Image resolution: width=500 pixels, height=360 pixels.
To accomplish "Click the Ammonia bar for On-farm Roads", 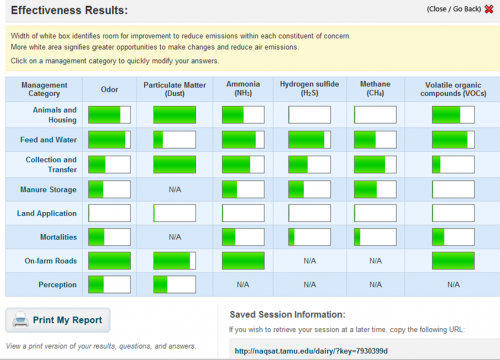I will (x=243, y=261).
